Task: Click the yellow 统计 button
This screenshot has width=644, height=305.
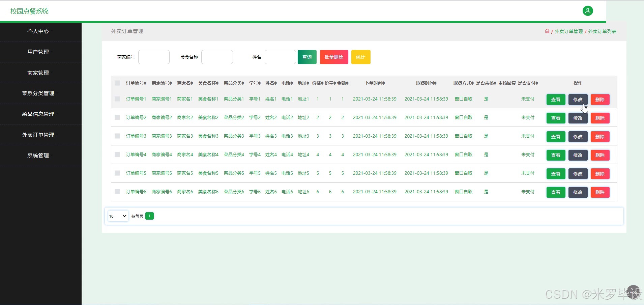Action: [x=361, y=57]
